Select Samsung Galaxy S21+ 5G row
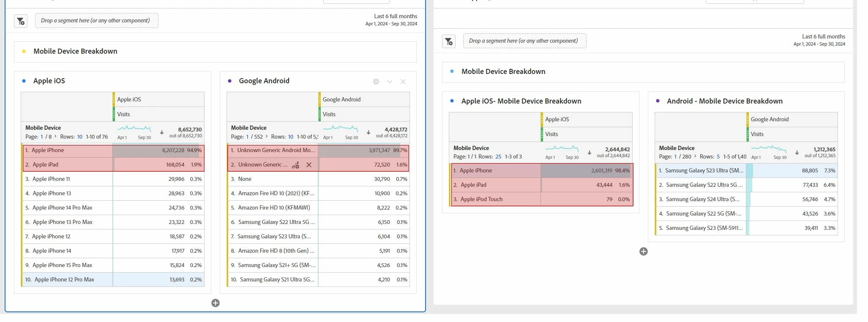Image resolution: width=868 pixels, height=322 pixels. [318, 265]
